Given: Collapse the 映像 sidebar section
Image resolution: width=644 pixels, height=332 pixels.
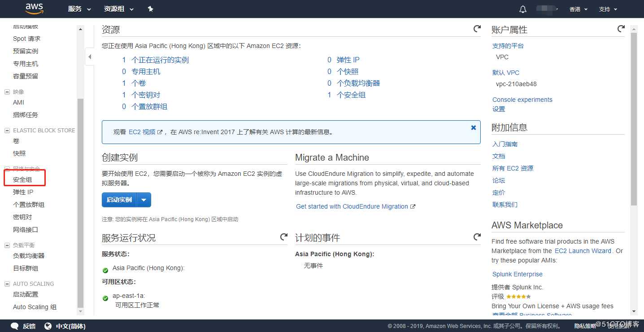Looking at the screenshot, I should (x=7, y=92).
